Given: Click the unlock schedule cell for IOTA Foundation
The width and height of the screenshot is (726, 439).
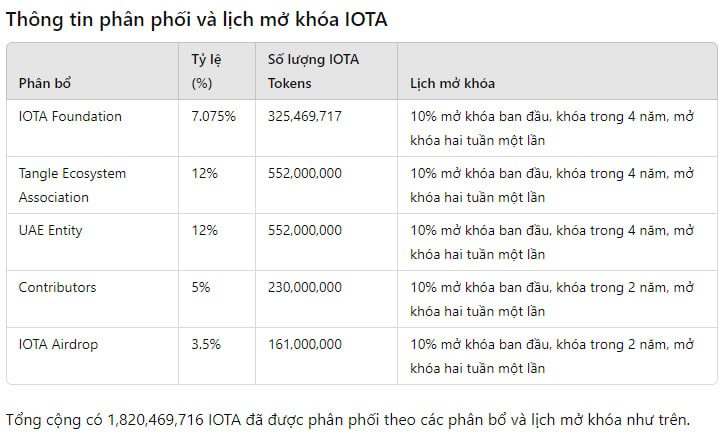Looking at the screenshot, I should pyautogui.click(x=551, y=128).
